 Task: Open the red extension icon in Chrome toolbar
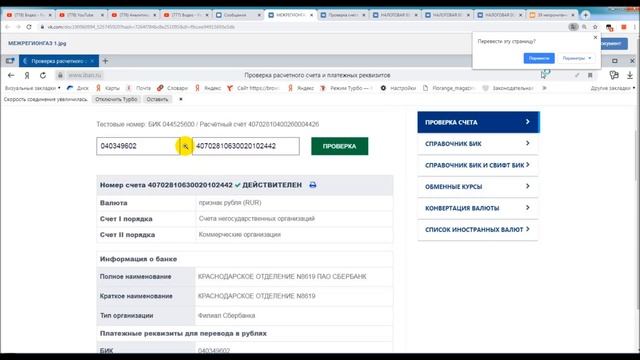(x=624, y=27)
